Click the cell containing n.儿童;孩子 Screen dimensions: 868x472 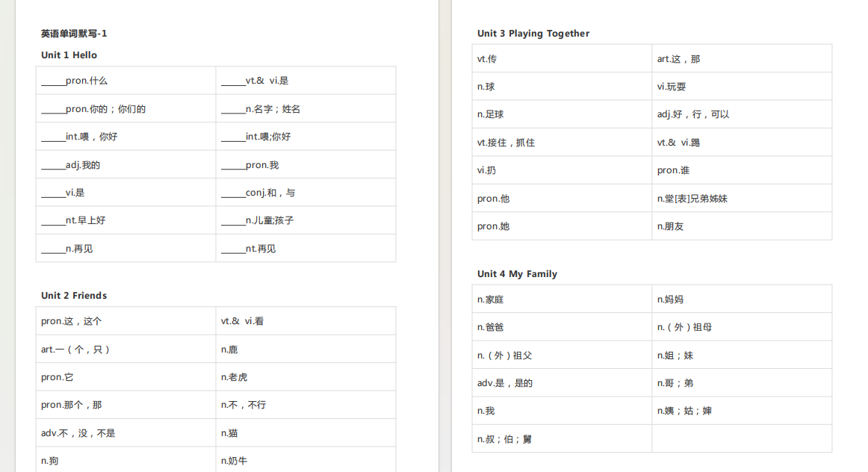pos(306,220)
